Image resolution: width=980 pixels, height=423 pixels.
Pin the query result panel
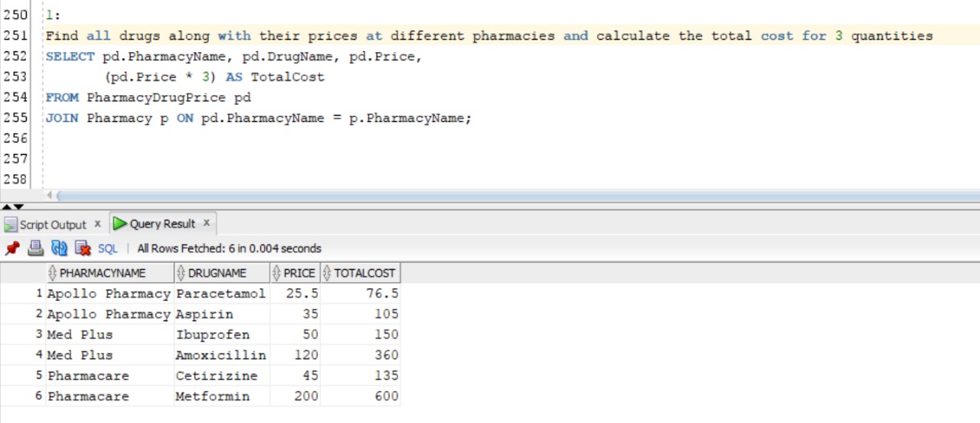[11, 248]
